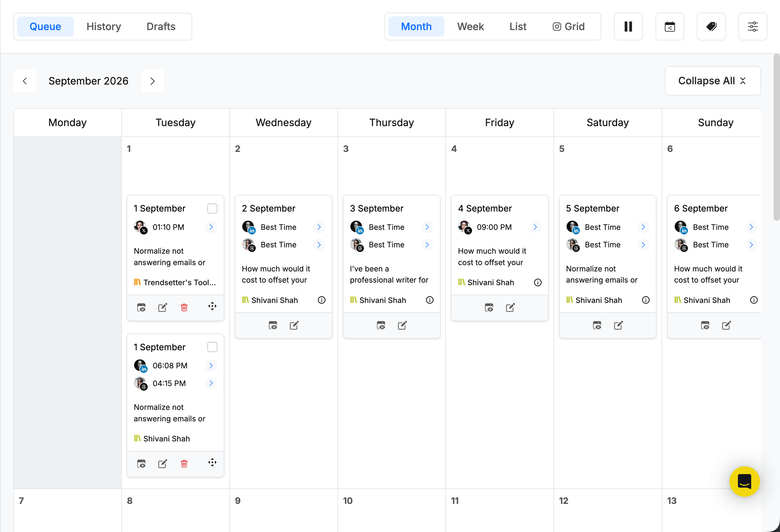Open the Drafts tab
780x532 pixels.
pos(161,26)
